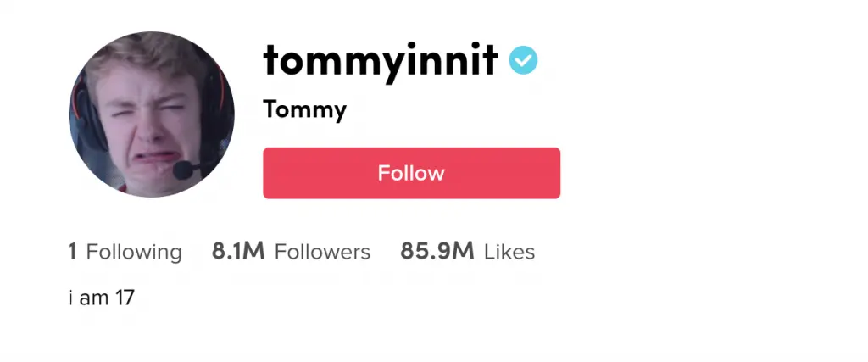Click the number 17 in the bio

[125, 298]
